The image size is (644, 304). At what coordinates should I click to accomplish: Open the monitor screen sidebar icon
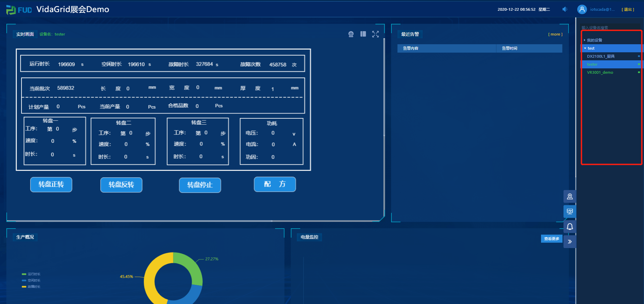570,211
